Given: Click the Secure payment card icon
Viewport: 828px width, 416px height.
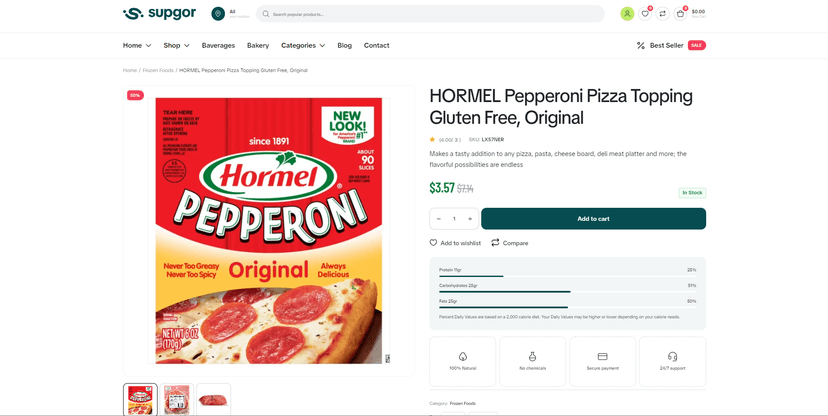Looking at the screenshot, I should (x=602, y=356).
